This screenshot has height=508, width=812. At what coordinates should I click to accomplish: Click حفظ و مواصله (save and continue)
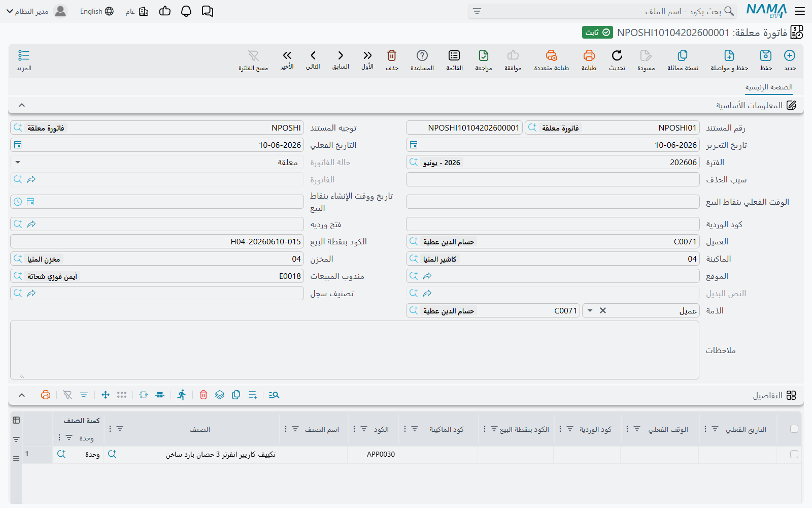point(729,60)
